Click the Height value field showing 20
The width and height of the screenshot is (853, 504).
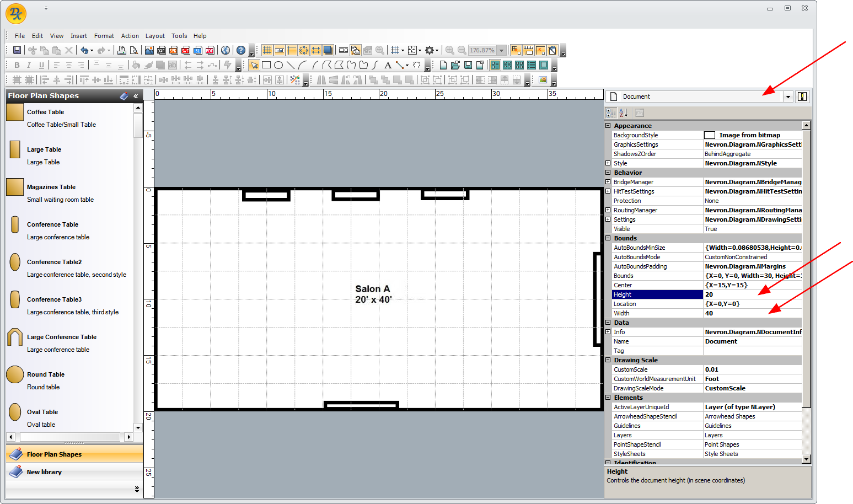coord(752,294)
